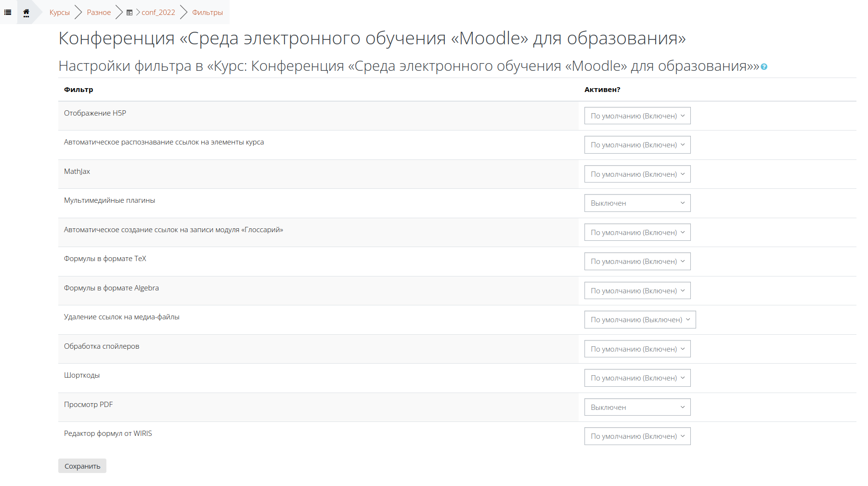This screenshot has height=486, width=868.
Task: Click the Настройки фильтра page subheading
Action: tap(409, 66)
